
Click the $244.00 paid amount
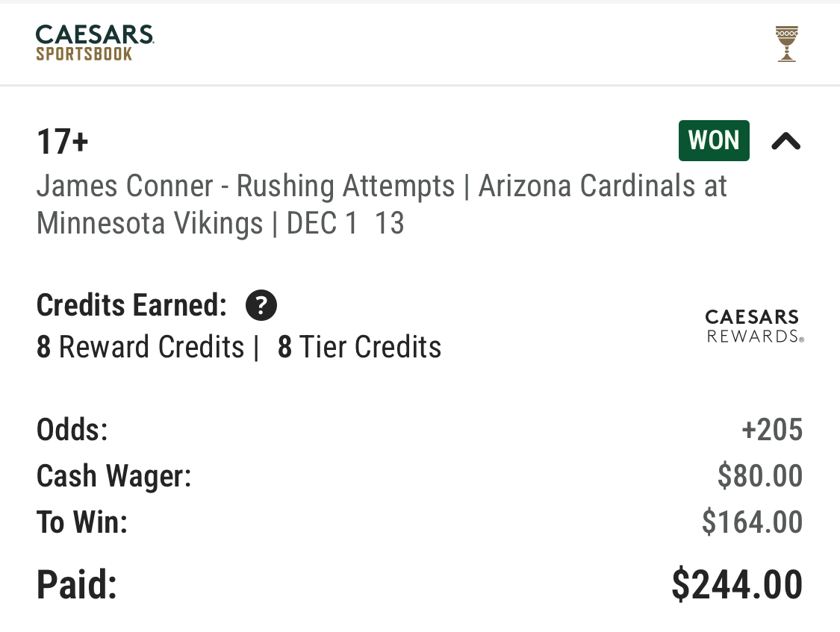click(737, 584)
